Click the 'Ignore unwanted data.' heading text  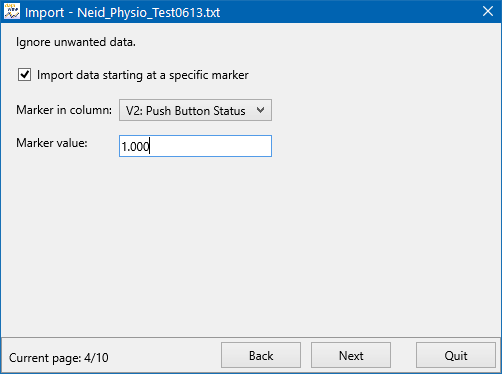pyautogui.click(x=76, y=42)
